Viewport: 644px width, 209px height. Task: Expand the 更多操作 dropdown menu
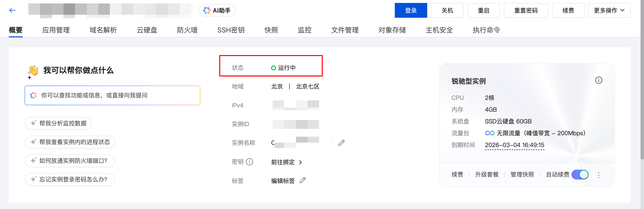click(609, 10)
